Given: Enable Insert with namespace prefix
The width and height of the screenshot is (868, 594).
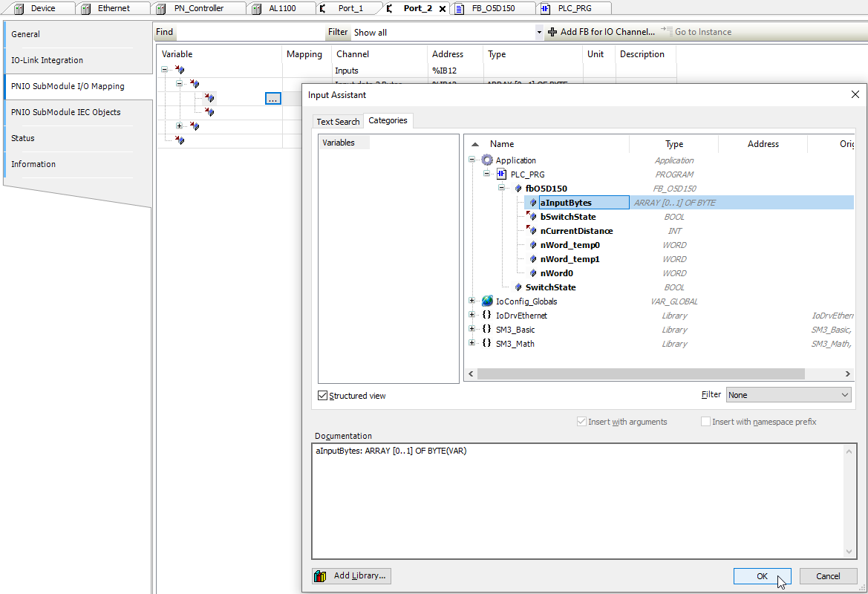Looking at the screenshot, I should (705, 421).
